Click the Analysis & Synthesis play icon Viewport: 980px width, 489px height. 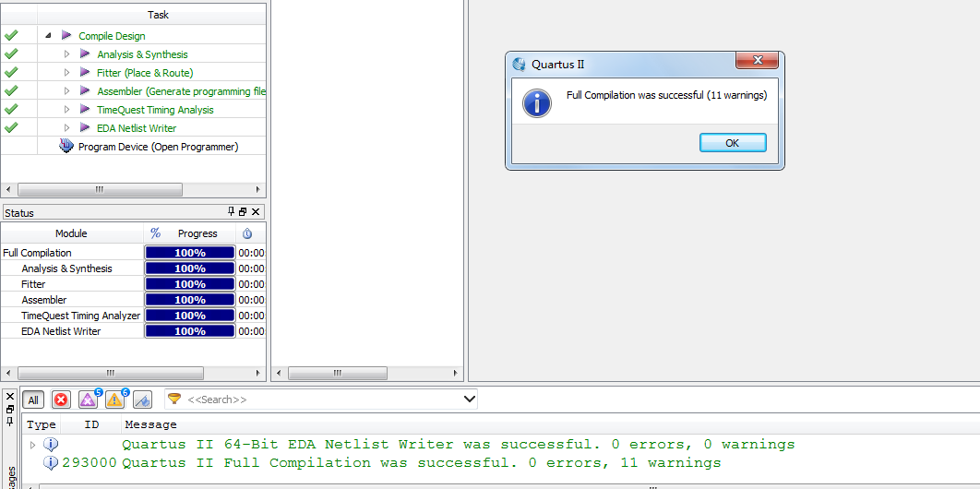coord(85,54)
